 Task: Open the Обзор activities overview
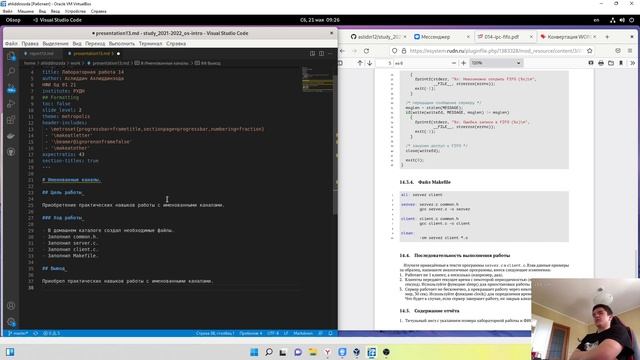(13, 20)
